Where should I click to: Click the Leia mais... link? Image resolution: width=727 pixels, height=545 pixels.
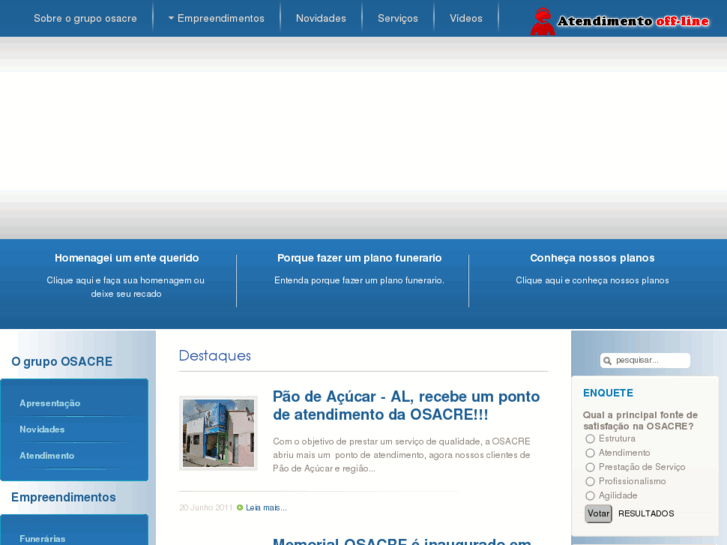coord(266,508)
